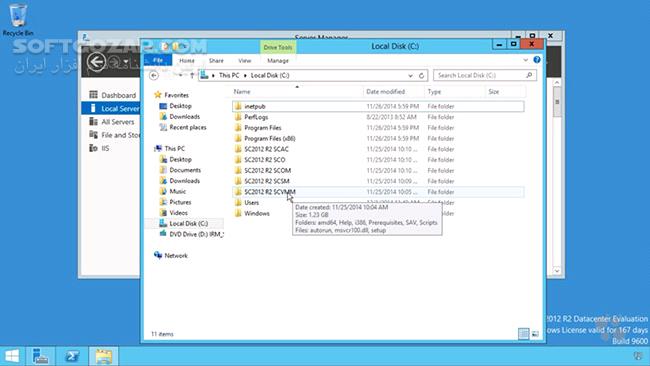Click the Windows folder icon
Viewport: 650px width, 366px height.
click(x=238, y=213)
